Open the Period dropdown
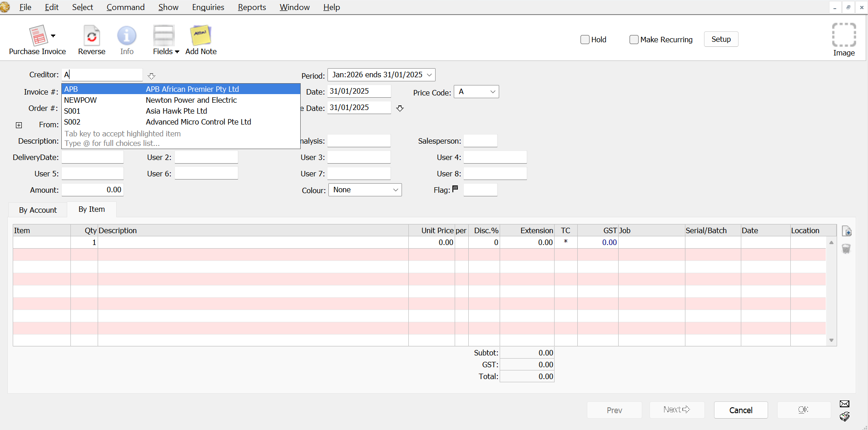This screenshot has width=868, height=430. (x=382, y=75)
